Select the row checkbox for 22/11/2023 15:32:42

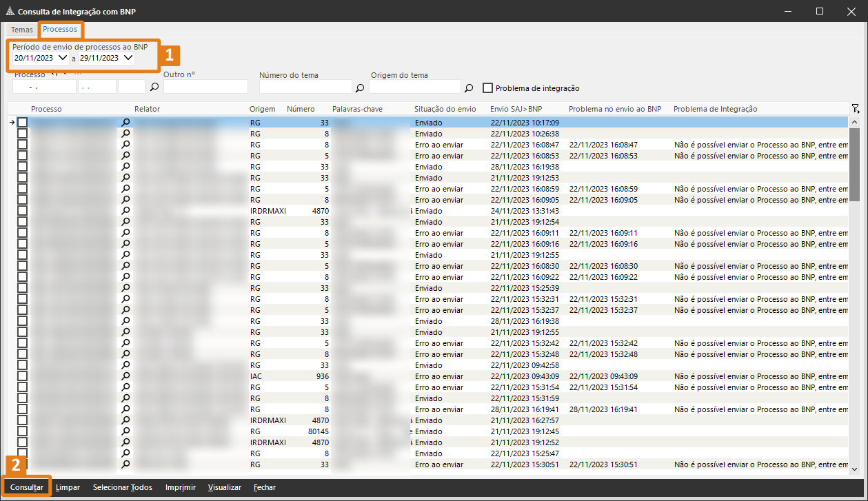pyautogui.click(x=22, y=342)
